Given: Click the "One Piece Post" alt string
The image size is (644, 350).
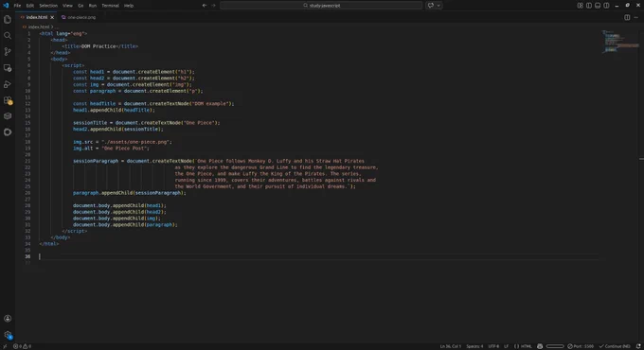Looking at the screenshot, I should click(x=125, y=149).
